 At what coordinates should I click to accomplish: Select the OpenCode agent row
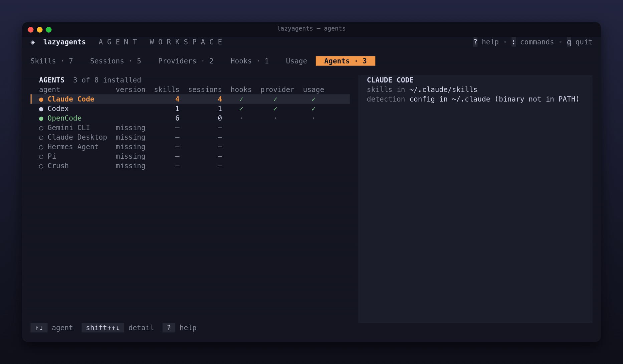tap(190, 118)
